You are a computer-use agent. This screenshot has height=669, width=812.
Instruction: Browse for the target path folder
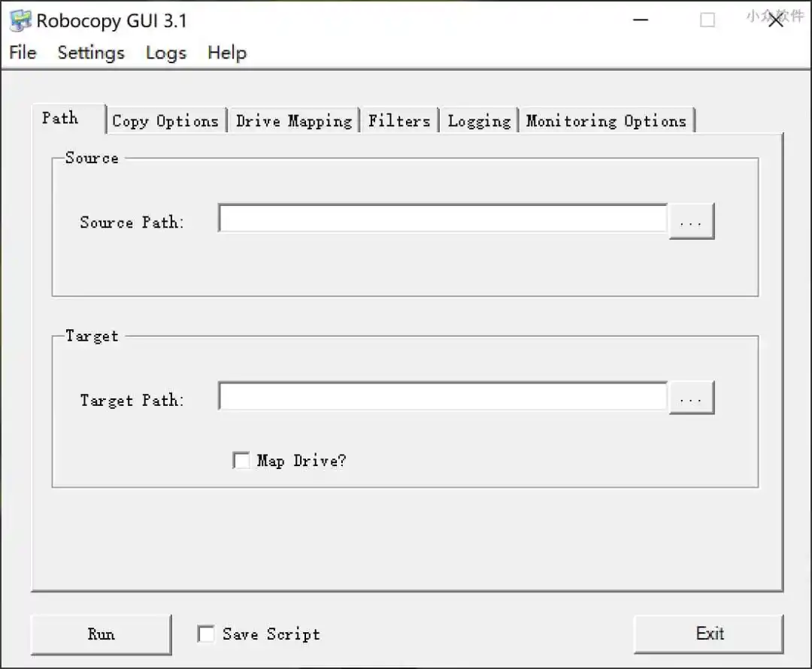tap(691, 399)
